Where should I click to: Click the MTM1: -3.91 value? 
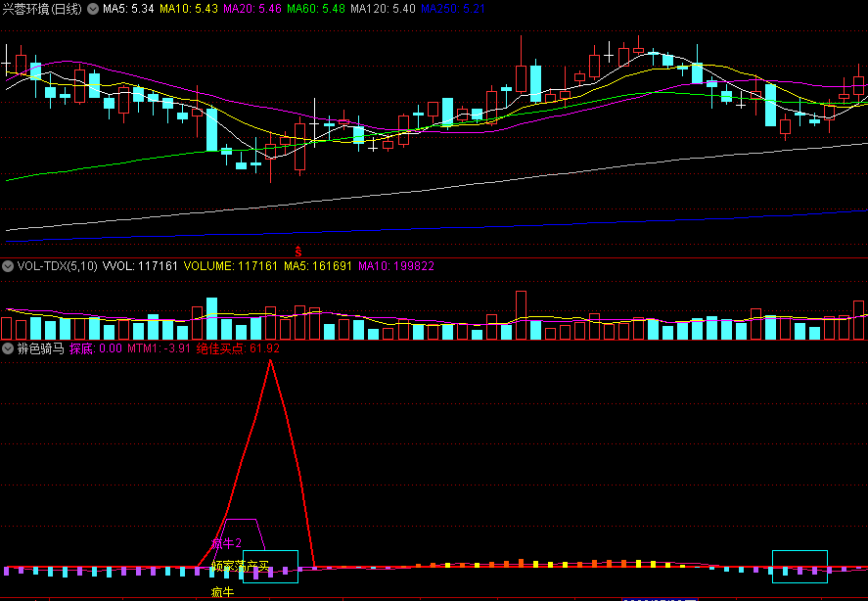(159, 349)
